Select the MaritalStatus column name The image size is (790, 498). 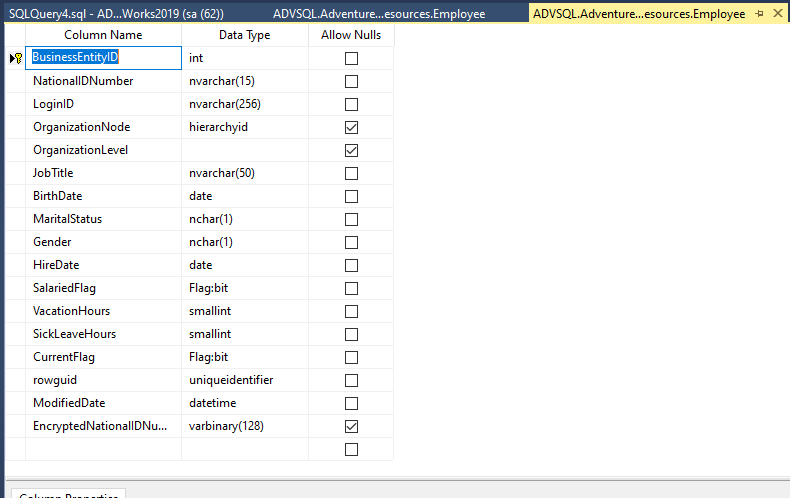click(x=103, y=219)
